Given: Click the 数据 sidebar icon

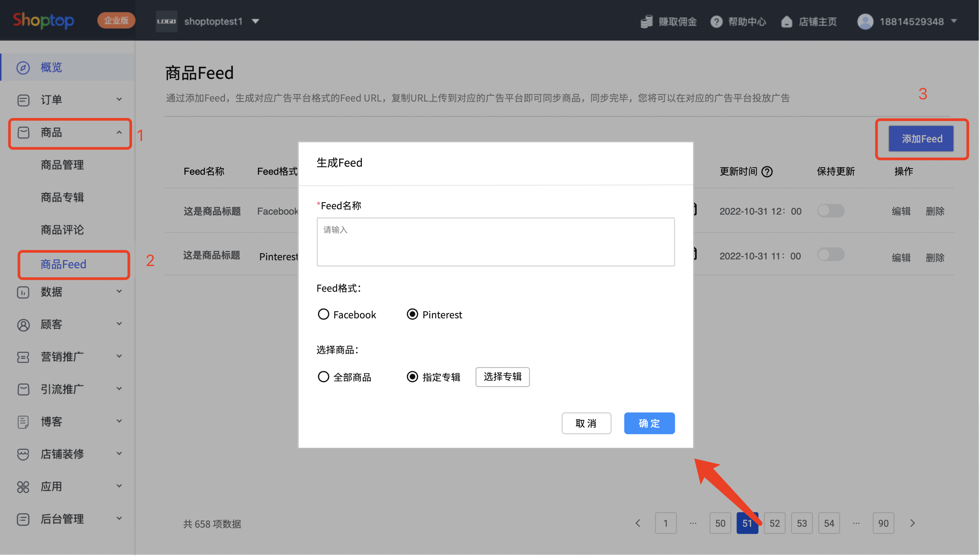Looking at the screenshot, I should (x=23, y=292).
